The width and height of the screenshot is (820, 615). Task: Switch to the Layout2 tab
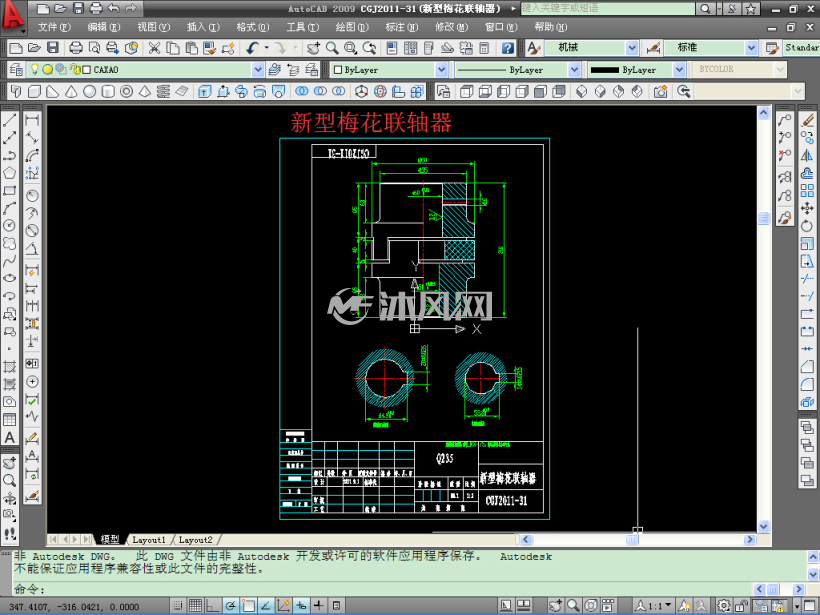196,540
